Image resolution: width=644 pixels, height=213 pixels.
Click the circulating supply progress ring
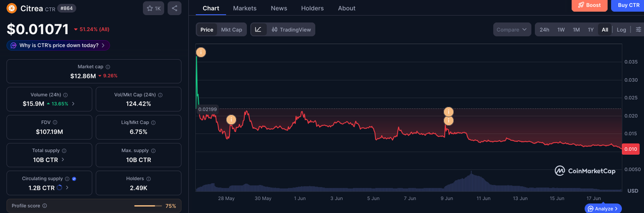[60, 188]
